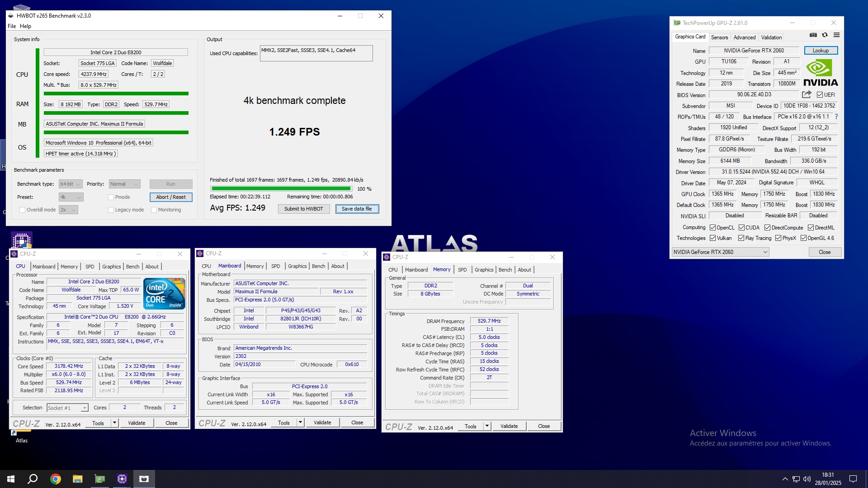Image resolution: width=868 pixels, height=488 pixels.
Task: Switch to Advanced tab in GPU-Z
Action: point(744,38)
